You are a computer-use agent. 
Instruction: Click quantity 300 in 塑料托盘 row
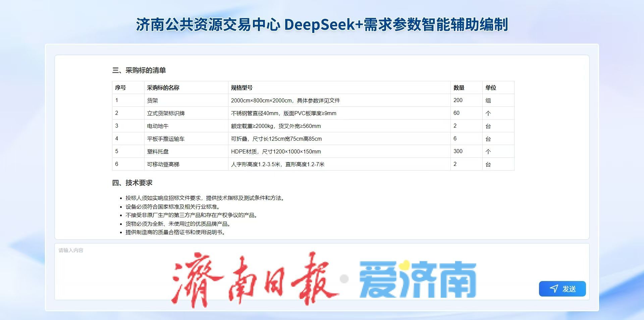[458, 151]
